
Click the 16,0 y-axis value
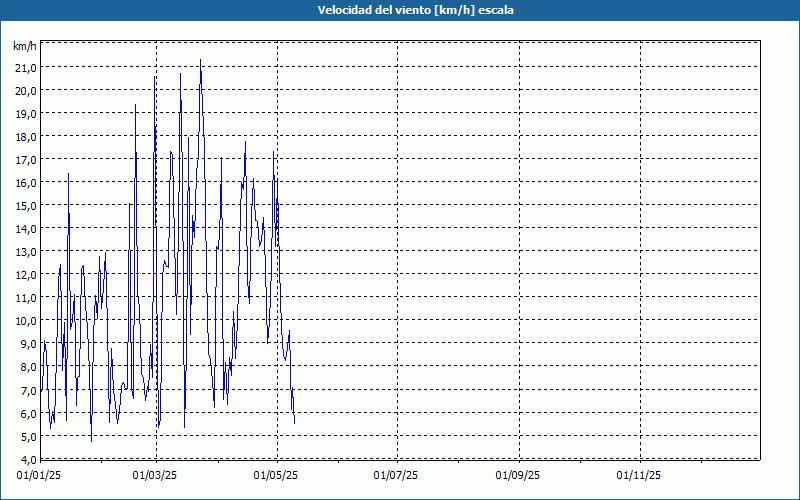click(27, 183)
